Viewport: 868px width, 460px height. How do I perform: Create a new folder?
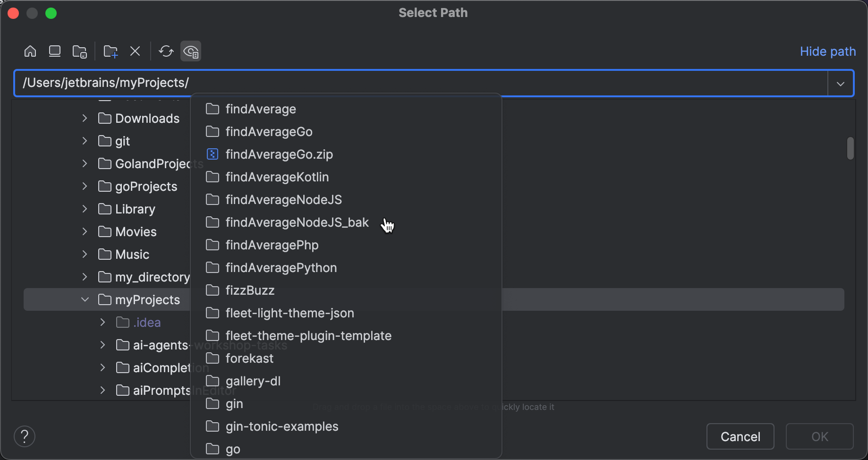click(x=111, y=51)
